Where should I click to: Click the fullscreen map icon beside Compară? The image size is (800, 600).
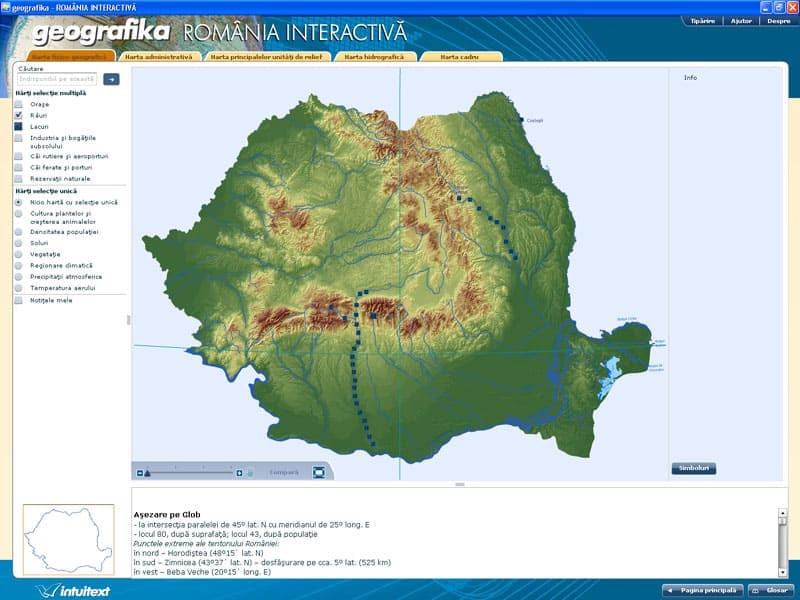pyautogui.click(x=319, y=472)
